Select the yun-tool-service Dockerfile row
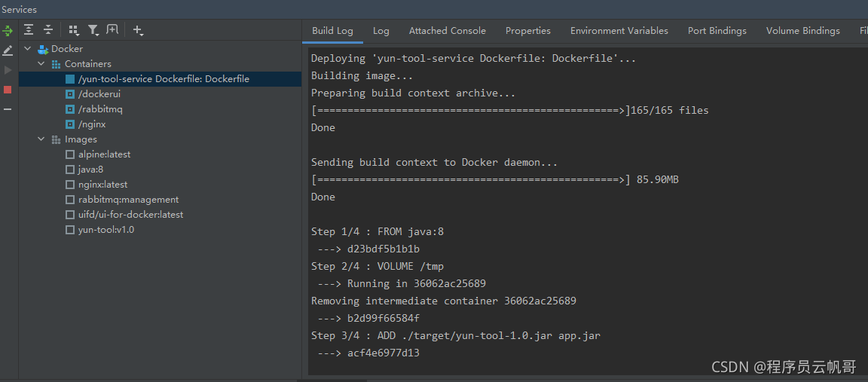The width and height of the screenshot is (868, 382). coord(160,79)
